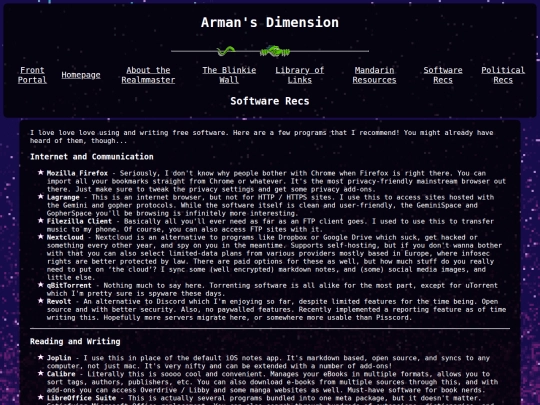Image resolution: width=540 pixels, height=405 pixels.
Task: Click the star bullet beside Filezilla Client
Action: (x=41, y=221)
